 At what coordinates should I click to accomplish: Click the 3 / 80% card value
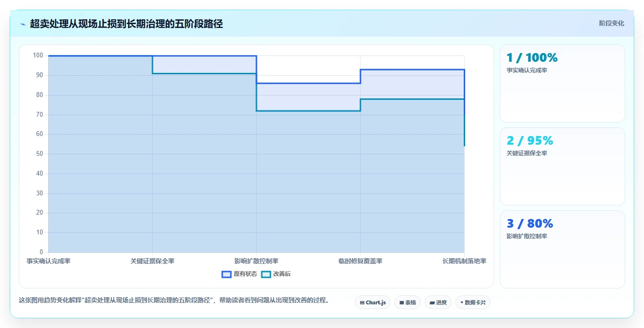tap(530, 223)
